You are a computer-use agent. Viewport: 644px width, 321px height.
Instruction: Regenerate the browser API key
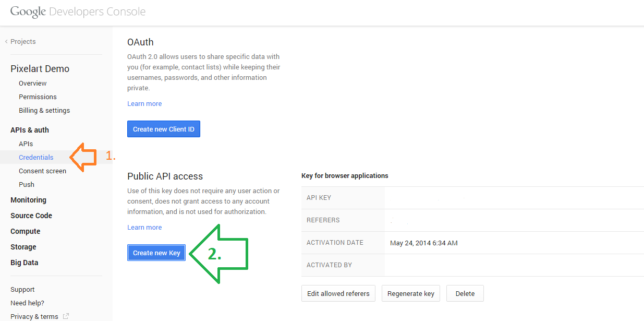point(411,293)
